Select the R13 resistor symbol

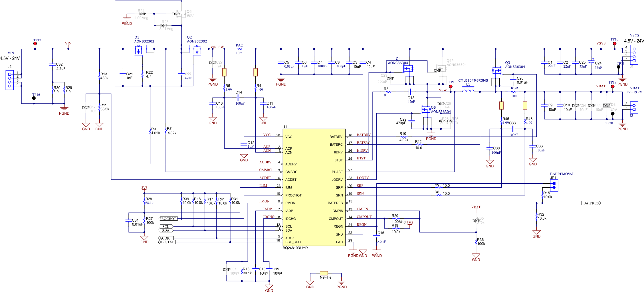pyautogui.click(x=100, y=76)
